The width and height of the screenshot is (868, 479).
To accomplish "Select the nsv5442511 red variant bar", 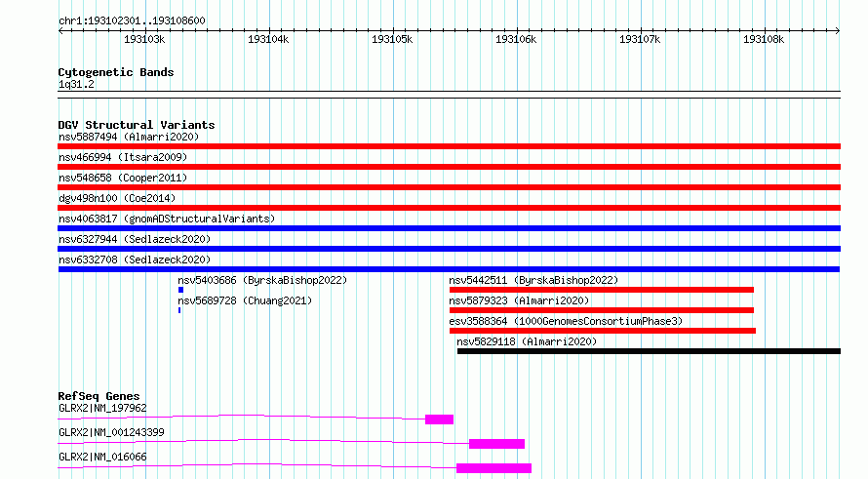I will 601,290.
